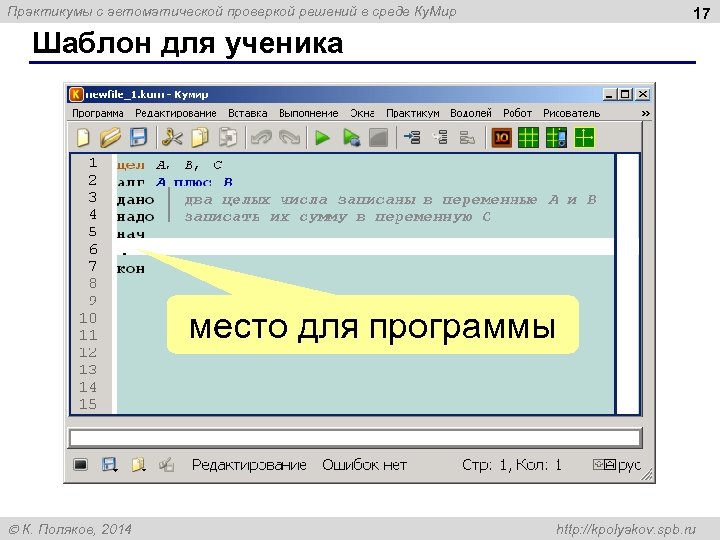This screenshot has width=720, height=540.
Task: Open folder dropdown in status bar
Action: click(x=138, y=465)
